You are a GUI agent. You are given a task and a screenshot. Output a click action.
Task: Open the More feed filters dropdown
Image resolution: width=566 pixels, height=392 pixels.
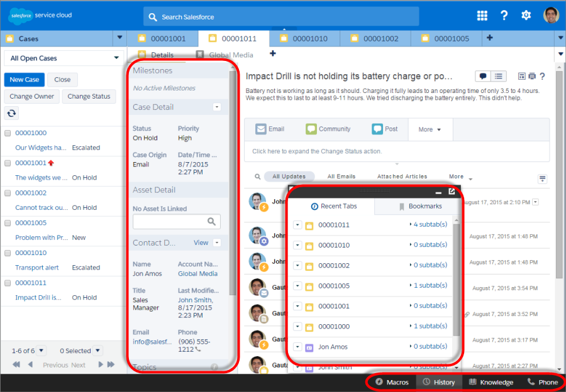460,177
